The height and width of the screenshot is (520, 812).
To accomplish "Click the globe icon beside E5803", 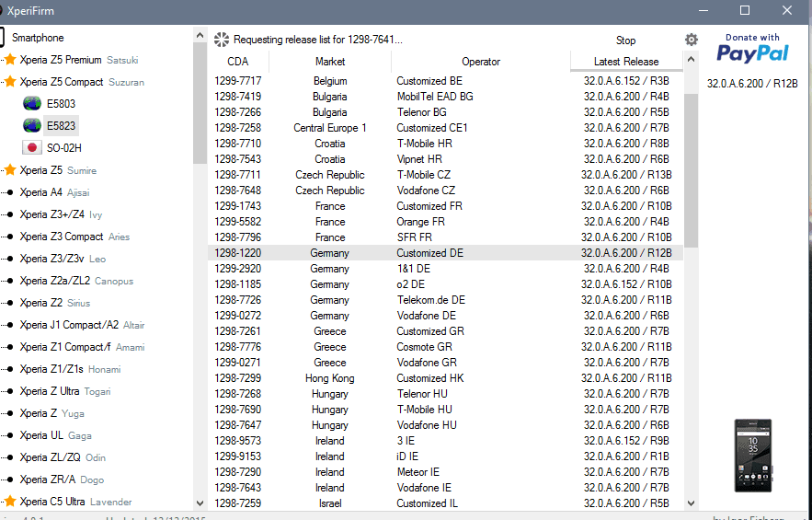I will click(32, 104).
